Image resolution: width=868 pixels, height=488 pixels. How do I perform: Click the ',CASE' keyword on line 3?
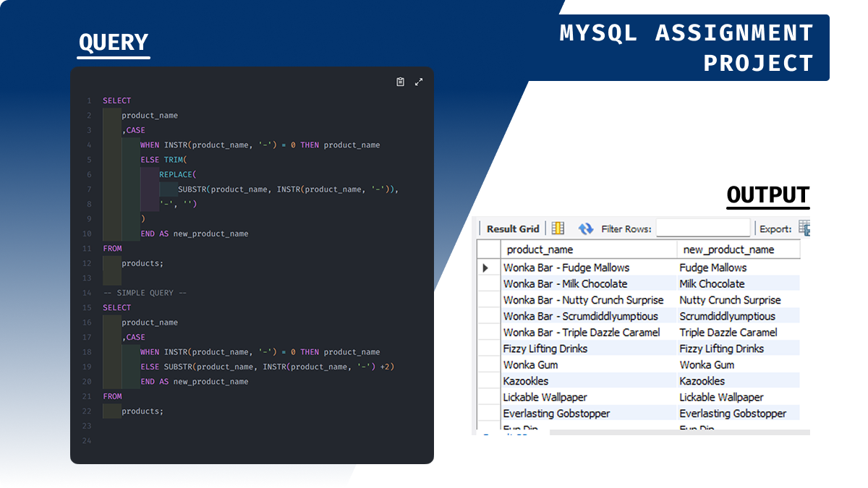point(133,130)
